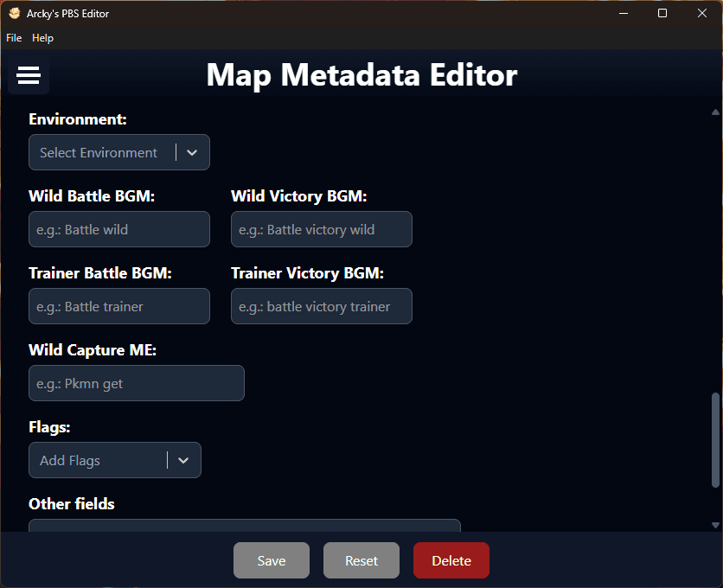Click into Trainer Victory BGM input
Image resolution: width=723 pixels, height=588 pixels.
[322, 307]
